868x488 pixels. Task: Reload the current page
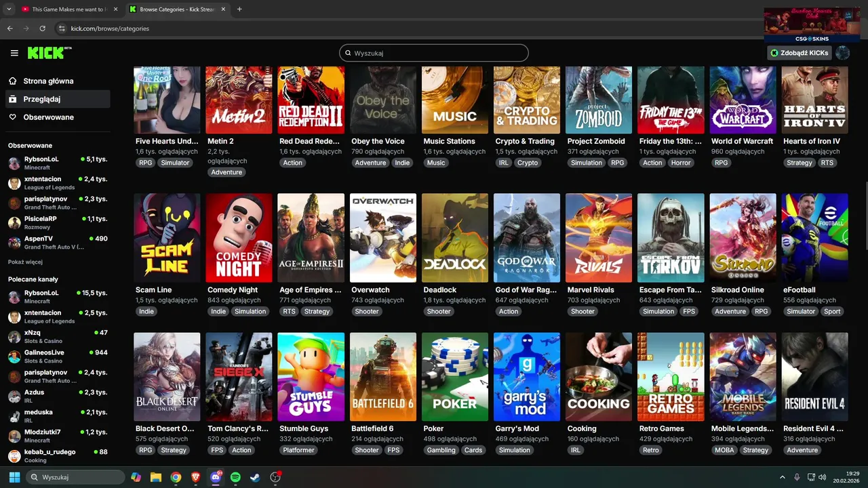click(x=42, y=28)
